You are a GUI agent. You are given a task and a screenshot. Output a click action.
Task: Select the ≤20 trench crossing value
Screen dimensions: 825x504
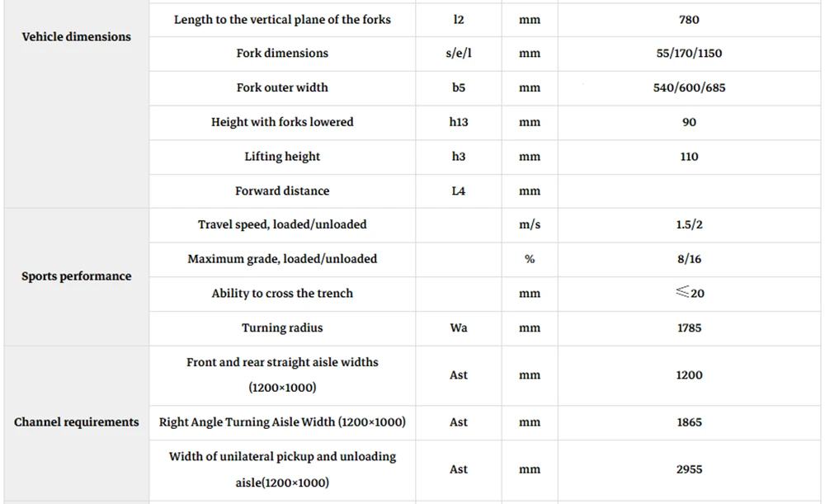coord(689,293)
